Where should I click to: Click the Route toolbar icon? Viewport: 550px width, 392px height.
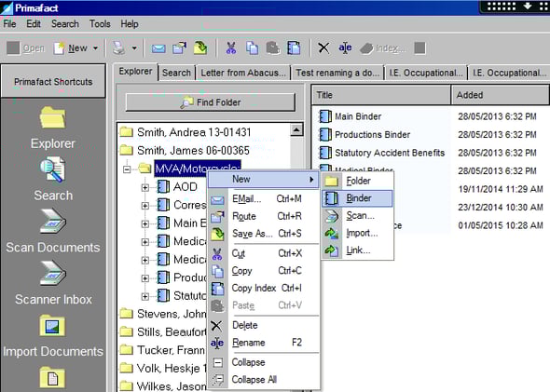tap(180, 48)
